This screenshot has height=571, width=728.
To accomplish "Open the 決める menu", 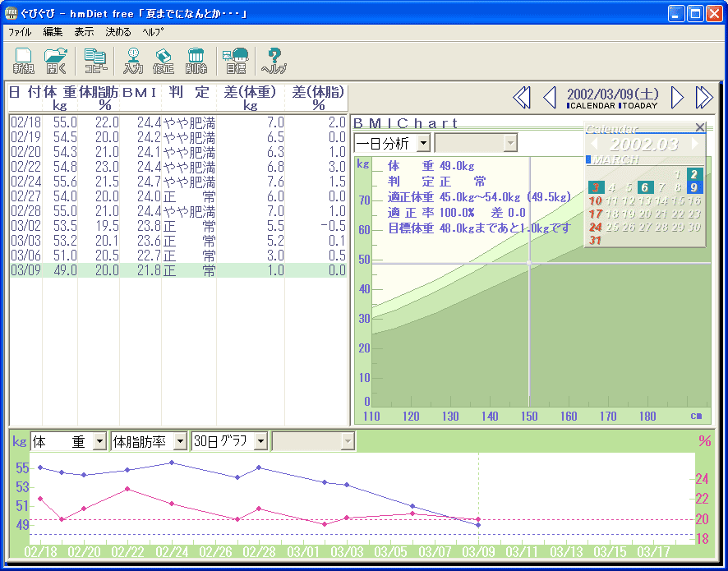I will [x=117, y=32].
